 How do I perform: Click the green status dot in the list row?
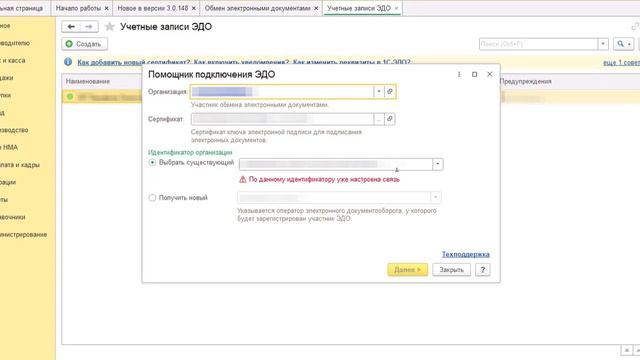tap(70, 97)
